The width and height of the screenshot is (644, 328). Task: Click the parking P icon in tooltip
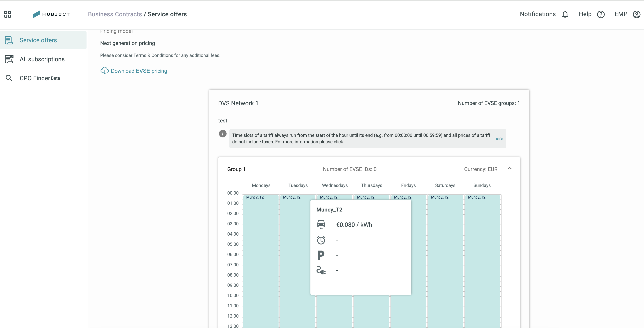tap(321, 255)
